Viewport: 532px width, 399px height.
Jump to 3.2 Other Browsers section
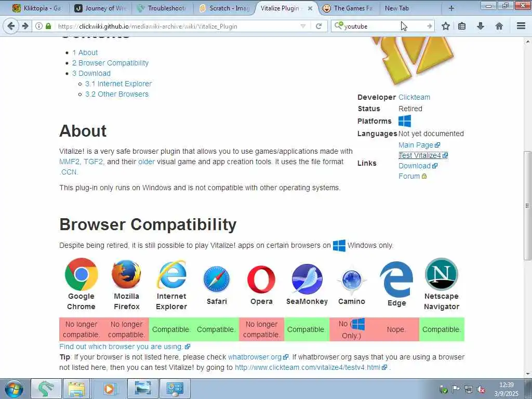117,94
